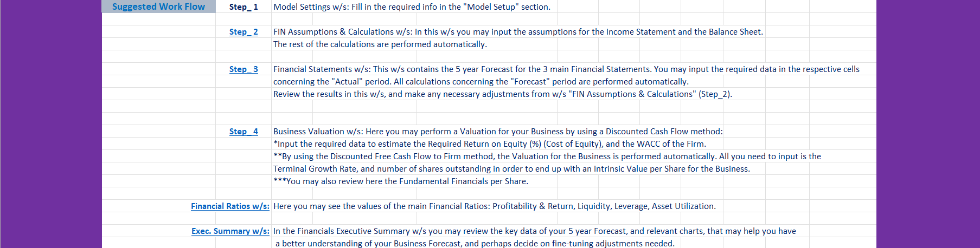Select the Financial Statements w/s description cell
Screen dimensions: 980x248
566,69
